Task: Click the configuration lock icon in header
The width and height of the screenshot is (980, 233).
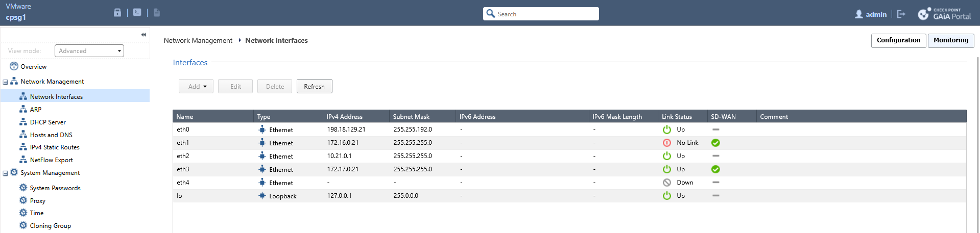Action: (117, 13)
